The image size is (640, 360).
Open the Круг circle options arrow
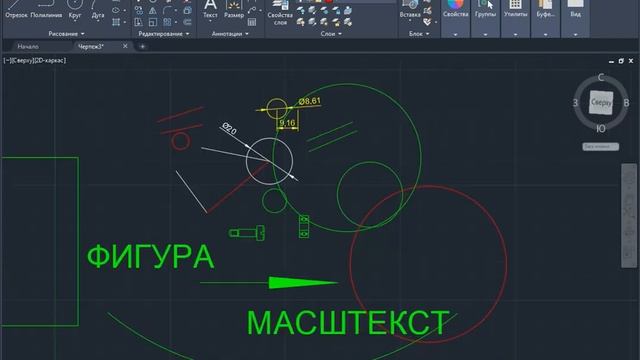[75, 21]
